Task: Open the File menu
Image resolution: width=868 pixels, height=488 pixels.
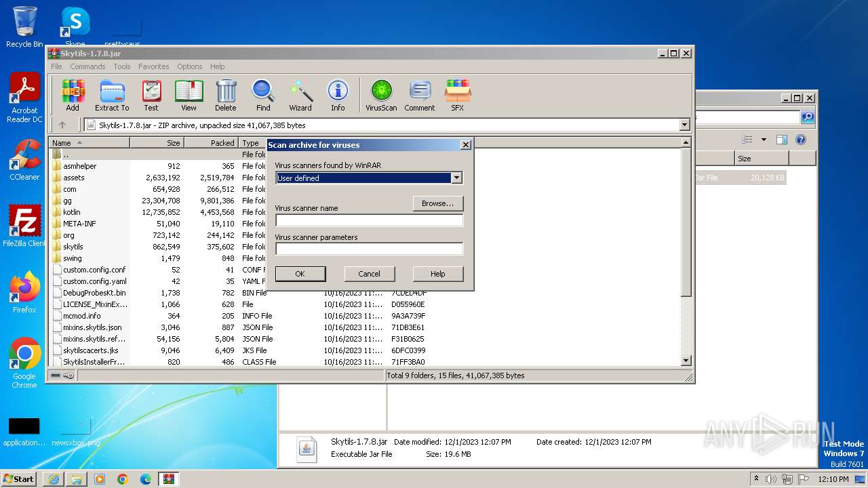Action: (56, 66)
